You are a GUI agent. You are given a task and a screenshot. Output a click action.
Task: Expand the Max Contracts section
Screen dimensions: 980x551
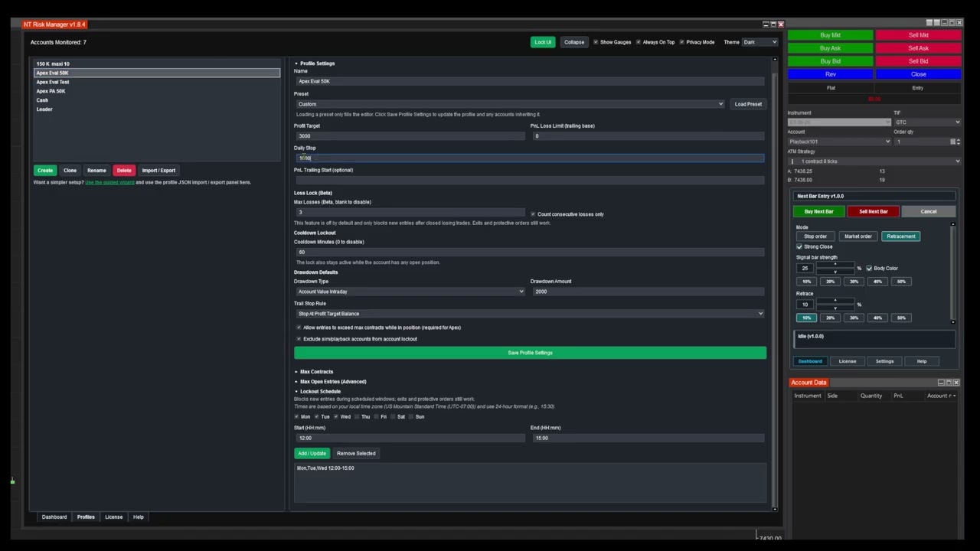point(315,372)
